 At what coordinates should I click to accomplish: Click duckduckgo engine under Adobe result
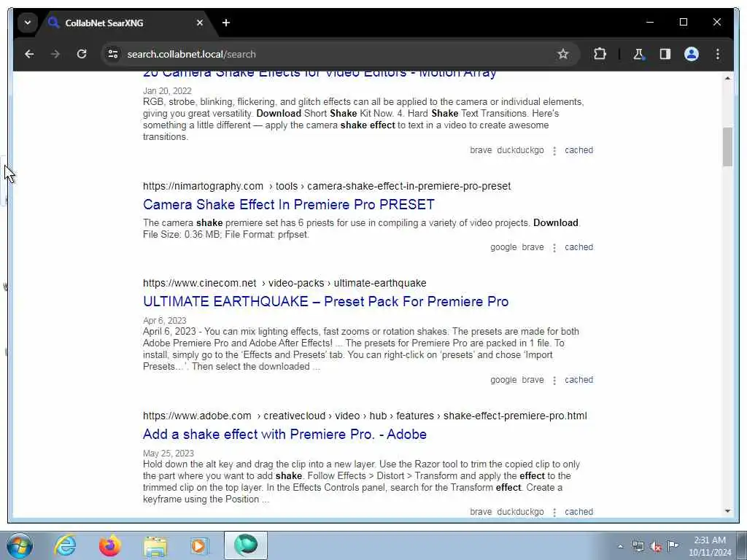click(520, 512)
